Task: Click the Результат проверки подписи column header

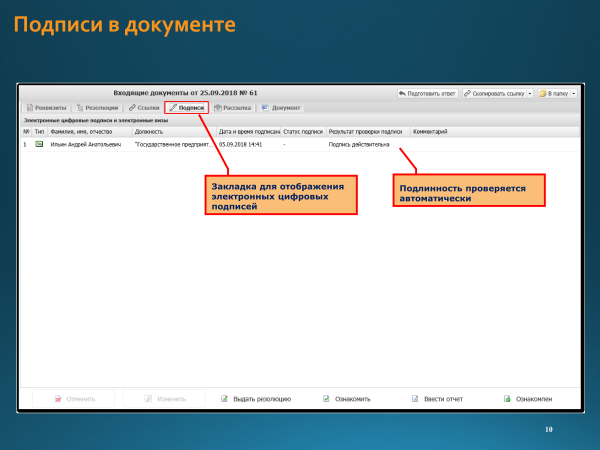Action: click(366, 131)
